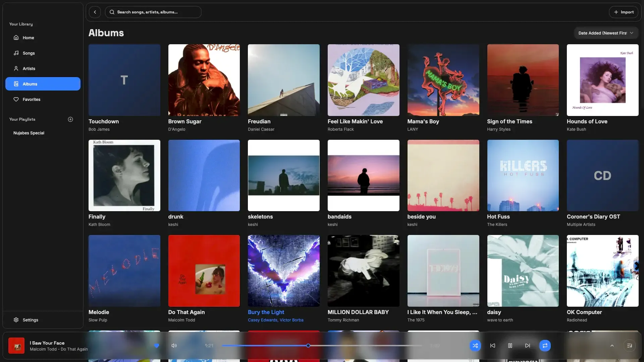
Task: Open the Hounds of Love album cover
Action: pyautogui.click(x=603, y=80)
